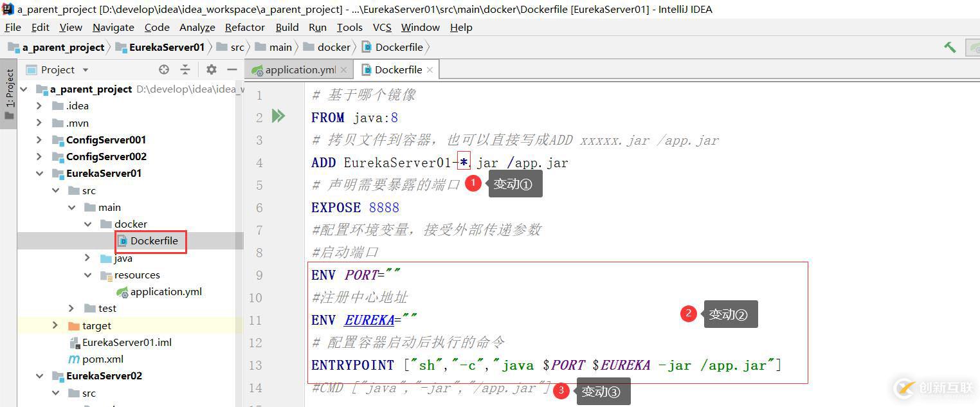Hide the Project panel with minus icon
The height and width of the screenshot is (407, 980).
pyautogui.click(x=232, y=69)
